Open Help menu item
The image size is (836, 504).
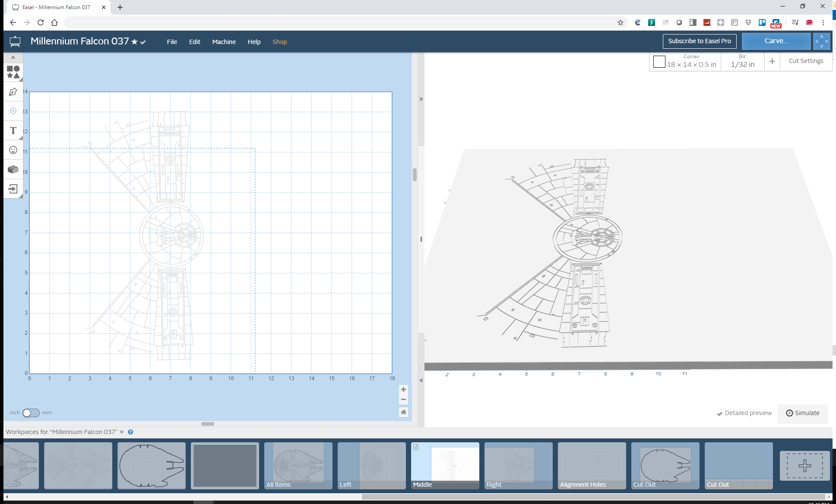click(x=254, y=42)
